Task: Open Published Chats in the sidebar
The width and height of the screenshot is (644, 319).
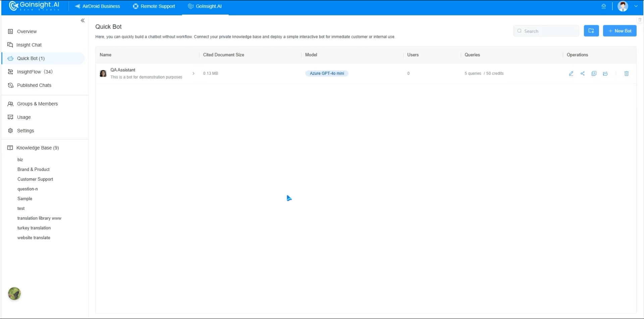Action: 34,85
